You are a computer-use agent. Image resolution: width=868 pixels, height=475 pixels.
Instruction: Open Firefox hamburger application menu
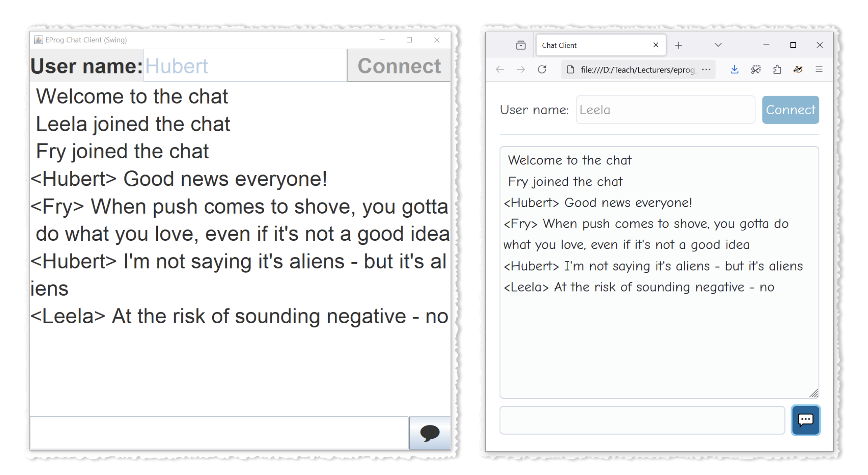coord(819,69)
